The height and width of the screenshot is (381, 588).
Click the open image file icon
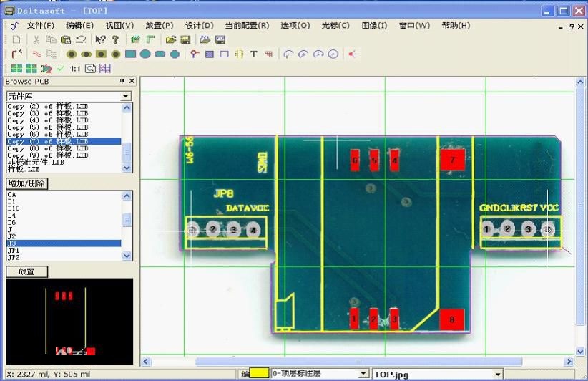point(205,39)
